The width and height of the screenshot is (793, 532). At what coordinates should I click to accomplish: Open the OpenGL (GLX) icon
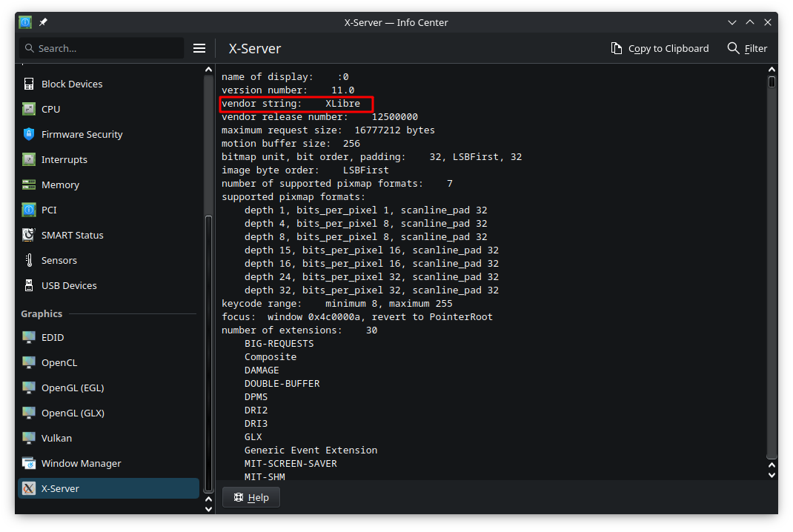tap(29, 413)
